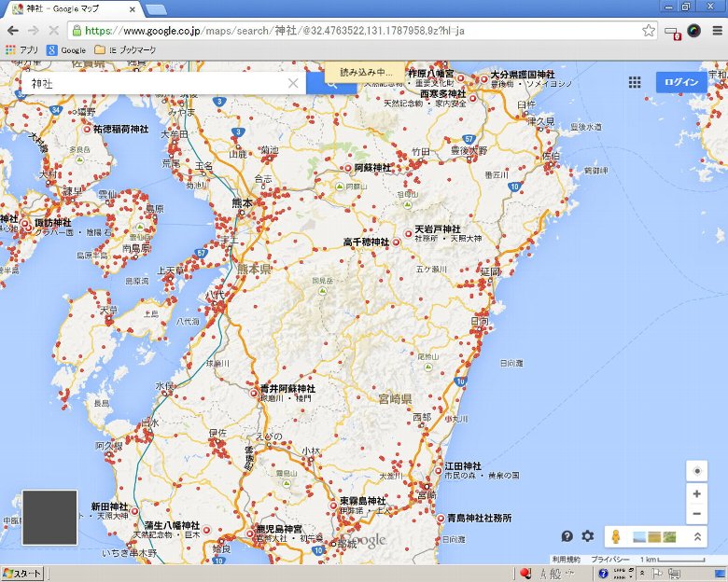Select the 西寒多神社 marker
The height and width of the screenshot is (582, 728).
click(473, 98)
